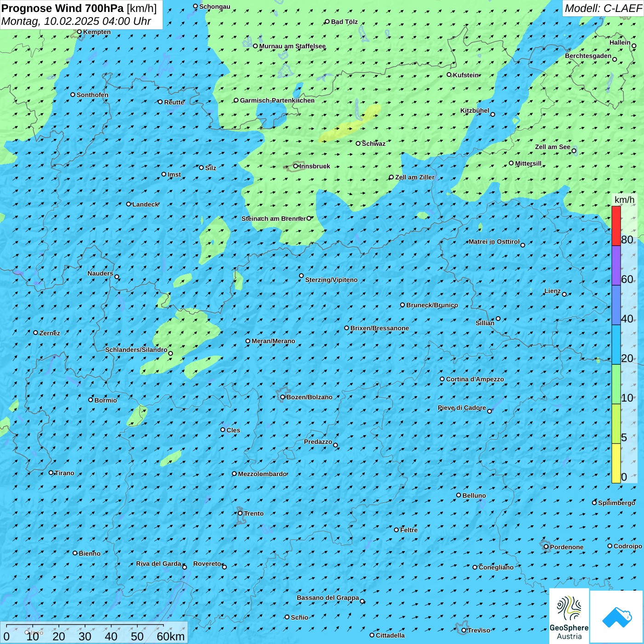
Task: Select the Spilimbergo label
Action: click(x=616, y=503)
